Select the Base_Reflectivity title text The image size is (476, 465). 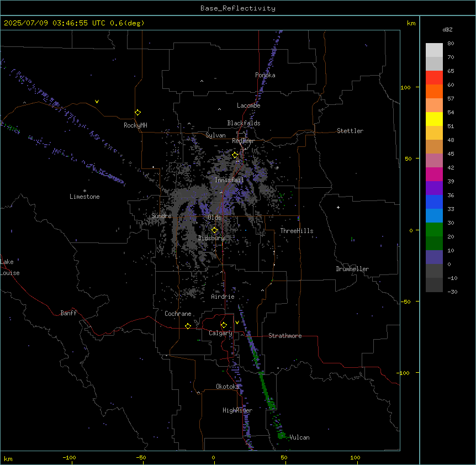click(238, 8)
